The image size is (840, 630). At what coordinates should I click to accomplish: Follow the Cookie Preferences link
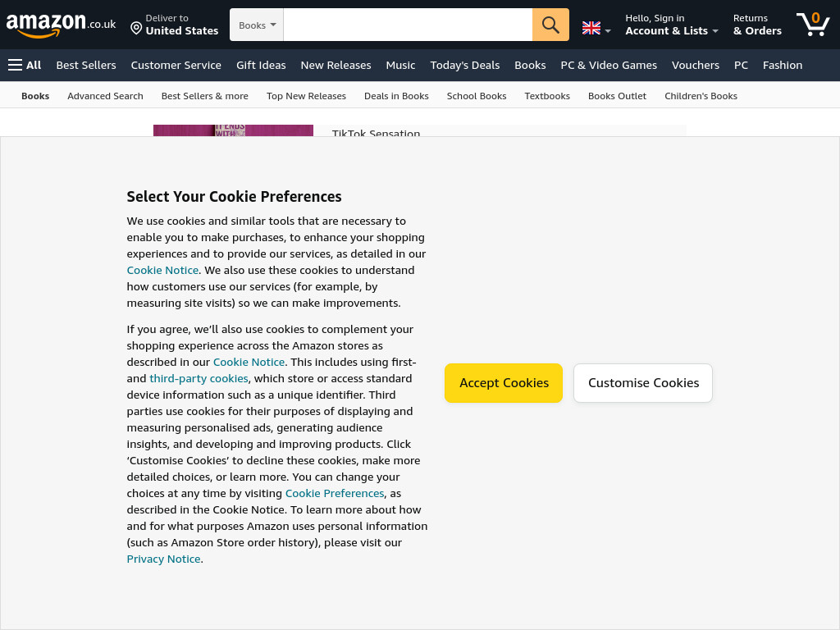coord(335,493)
